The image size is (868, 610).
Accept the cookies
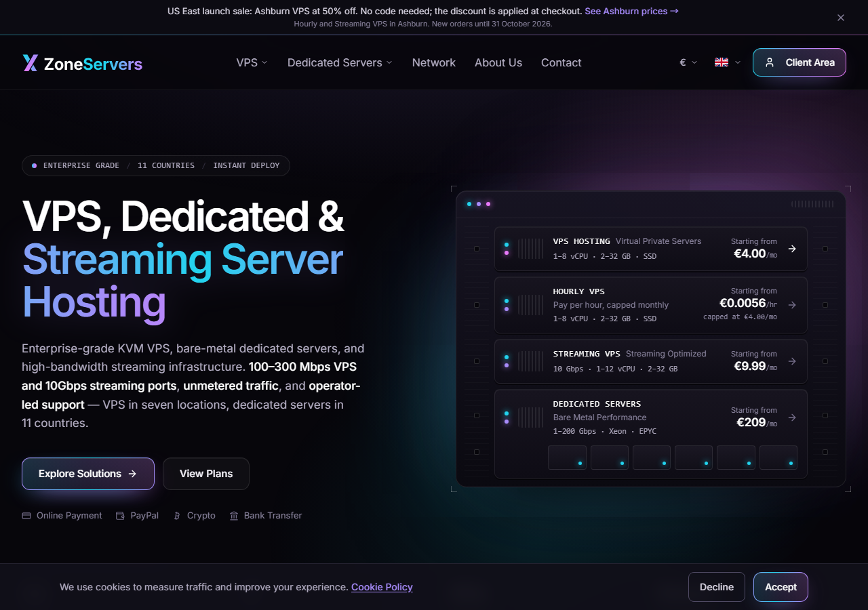781,587
